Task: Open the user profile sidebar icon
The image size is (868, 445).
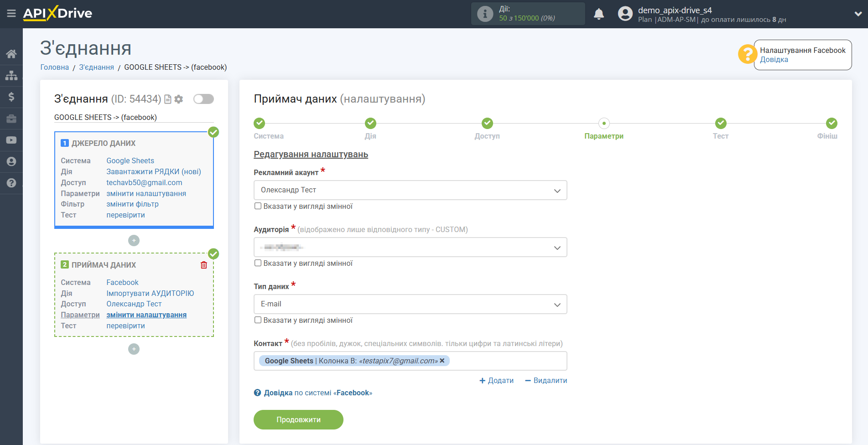Action: coord(11,161)
